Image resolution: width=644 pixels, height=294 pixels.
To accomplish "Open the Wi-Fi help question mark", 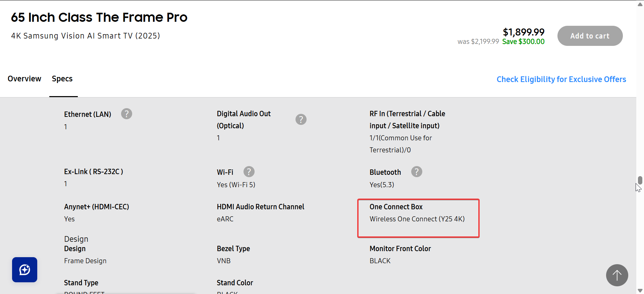I will (249, 172).
